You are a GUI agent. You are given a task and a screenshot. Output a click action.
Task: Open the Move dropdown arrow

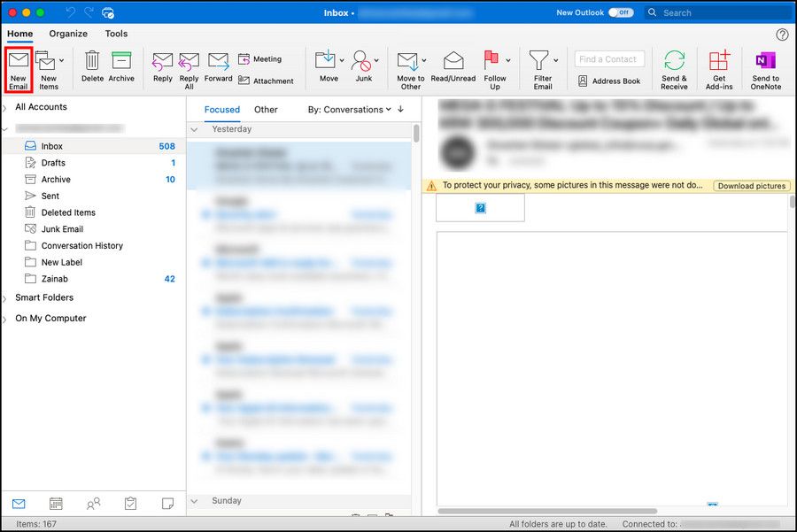click(x=342, y=60)
